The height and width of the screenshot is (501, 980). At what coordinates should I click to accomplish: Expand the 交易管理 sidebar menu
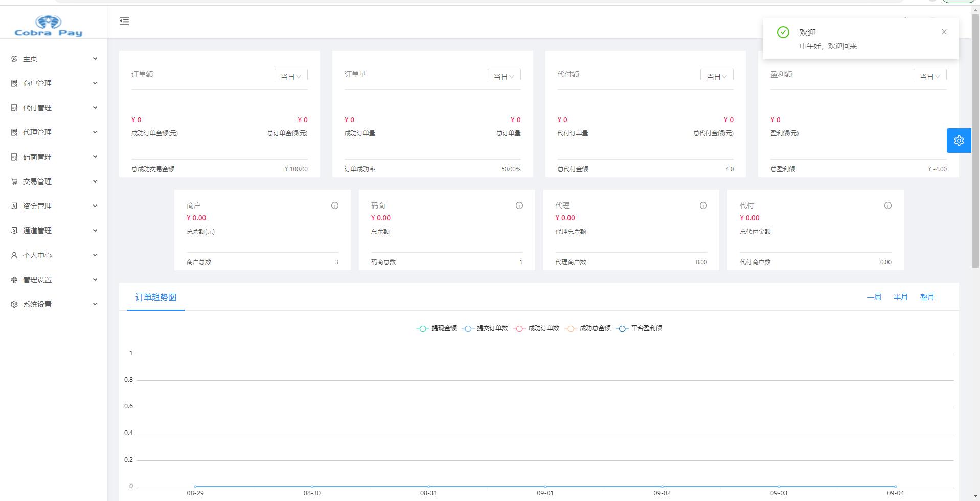point(53,181)
